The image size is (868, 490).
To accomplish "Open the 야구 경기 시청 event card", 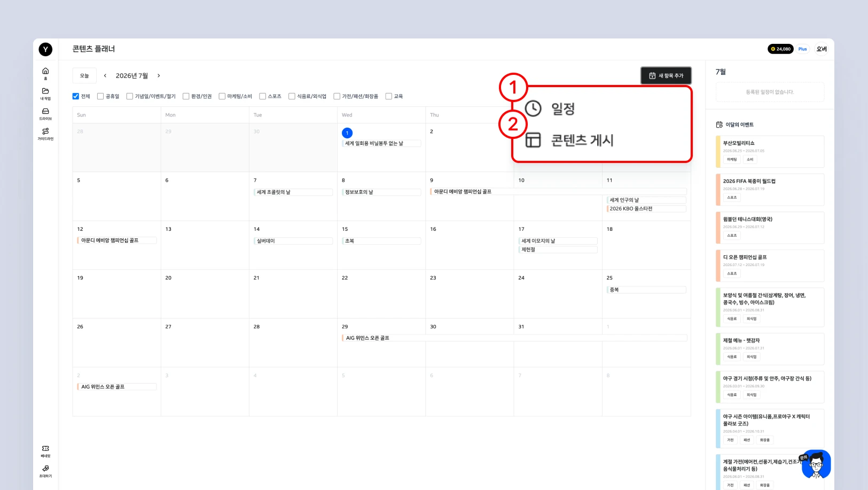I will coord(770,387).
